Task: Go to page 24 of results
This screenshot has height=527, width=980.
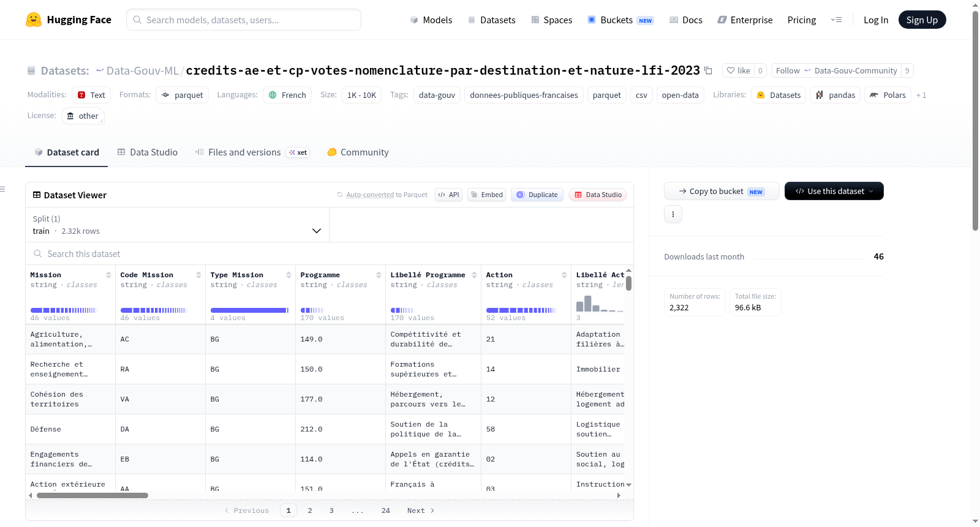Action: 386,510
